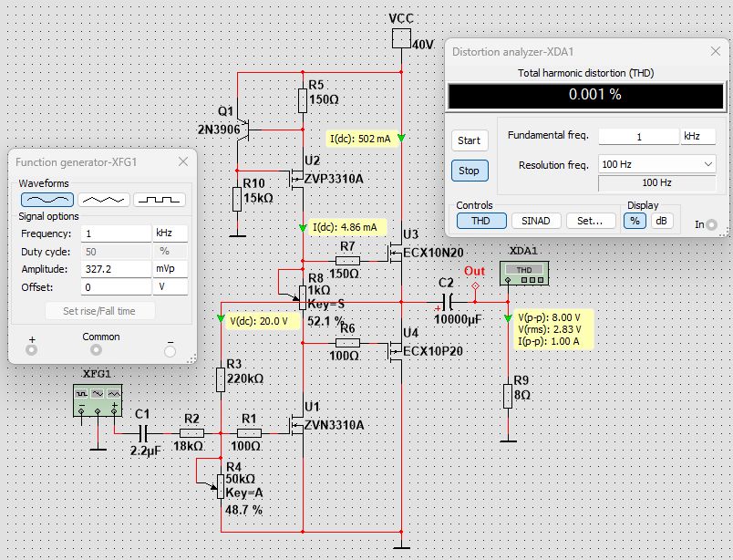Viewport: 733px width, 560px height.
Task: Switch display to percent
Action: pyautogui.click(x=635, y=221)
